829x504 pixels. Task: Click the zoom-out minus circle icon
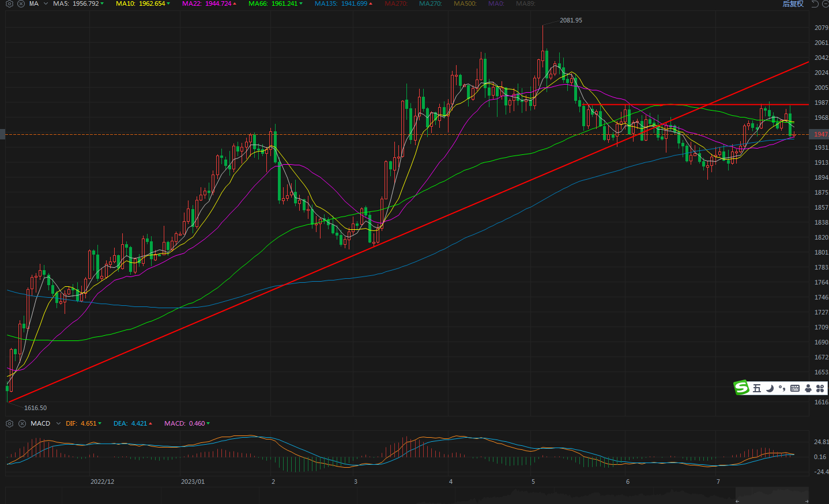[825, 3]
